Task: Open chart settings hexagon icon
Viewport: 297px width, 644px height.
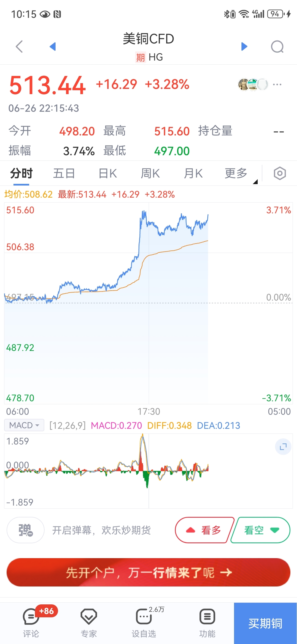Action: click(280, 173)
